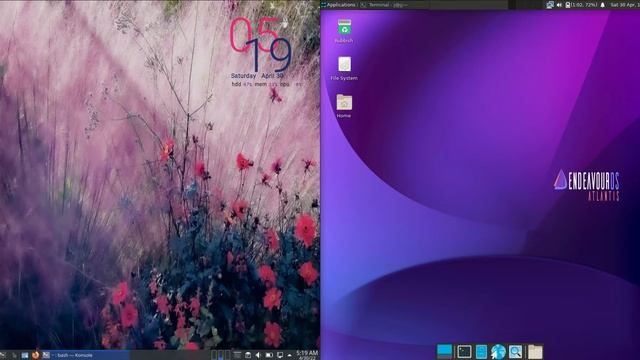The height and width of the screenshot is (360, 640).
Task: Open the application finder magnifier in dock
Action: click(516, 351)
